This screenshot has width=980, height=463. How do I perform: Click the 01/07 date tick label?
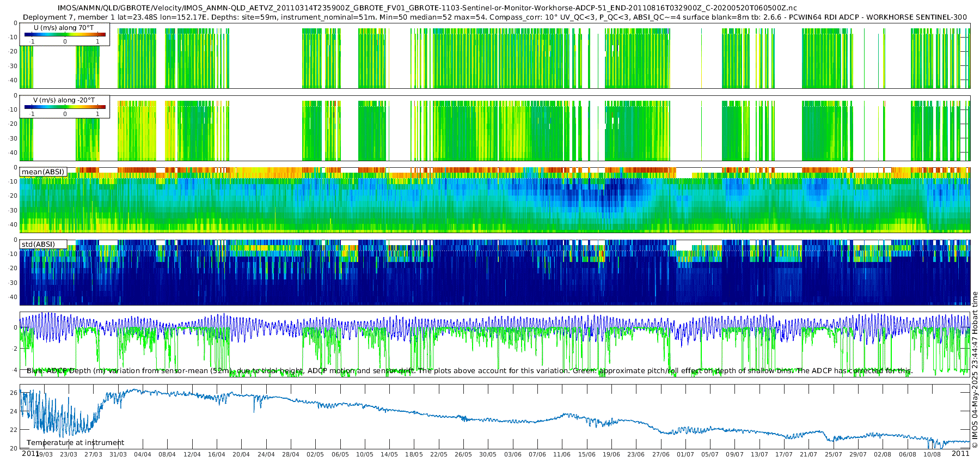pyautogui.click(x=685, y=454)
